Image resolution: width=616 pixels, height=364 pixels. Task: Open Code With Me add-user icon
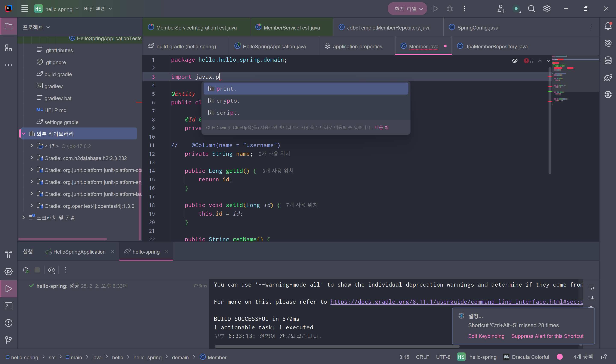501,9
